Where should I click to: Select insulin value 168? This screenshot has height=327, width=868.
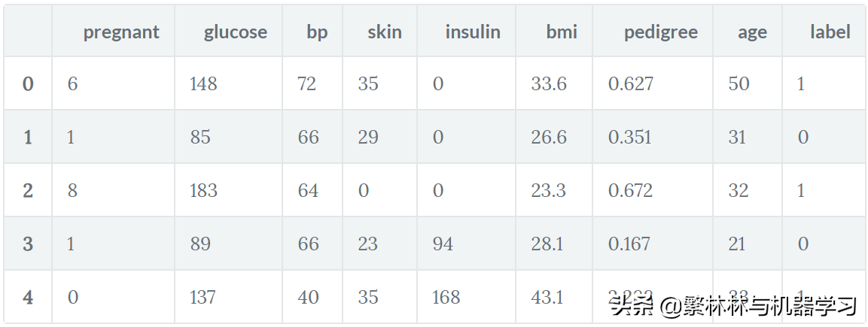[446, 298]
